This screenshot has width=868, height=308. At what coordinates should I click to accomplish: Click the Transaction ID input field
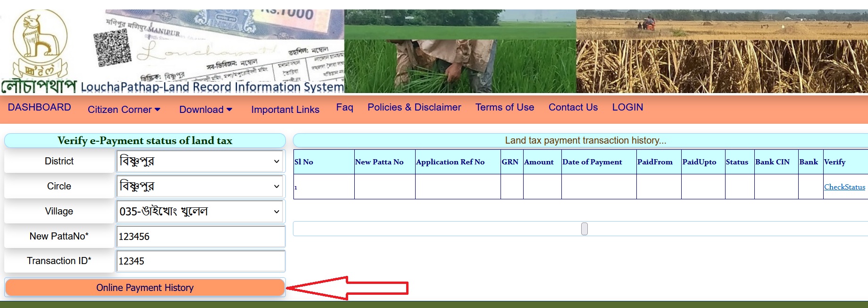(200, 261)
